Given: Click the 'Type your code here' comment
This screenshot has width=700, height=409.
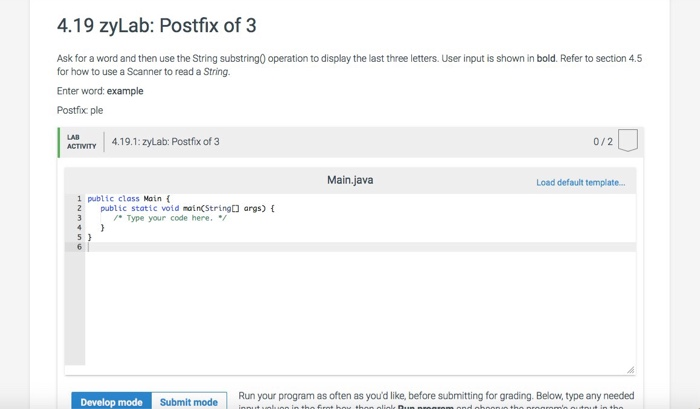Looking at the screenshot, I should click(170, 218).
